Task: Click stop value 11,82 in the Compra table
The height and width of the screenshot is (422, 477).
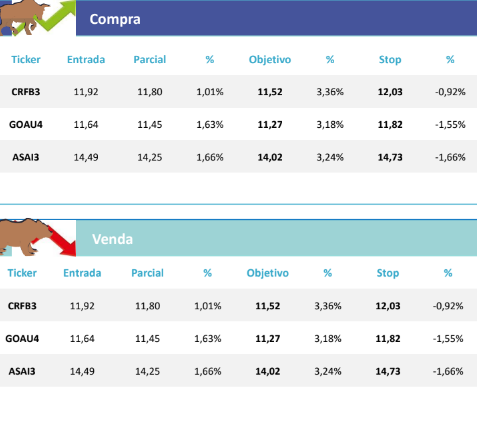Action: (390, 124)
